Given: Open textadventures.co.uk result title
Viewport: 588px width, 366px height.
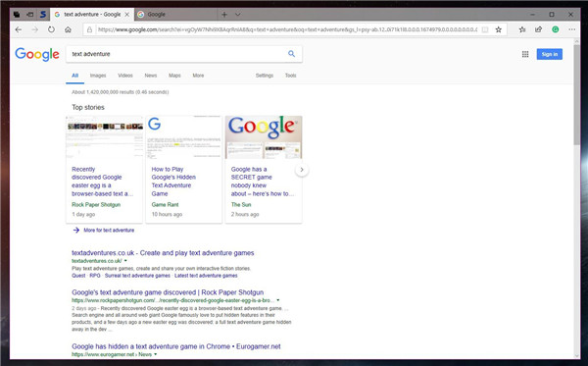Looking at the screenshot, I should pyautogui.click(x=163, y=253).
